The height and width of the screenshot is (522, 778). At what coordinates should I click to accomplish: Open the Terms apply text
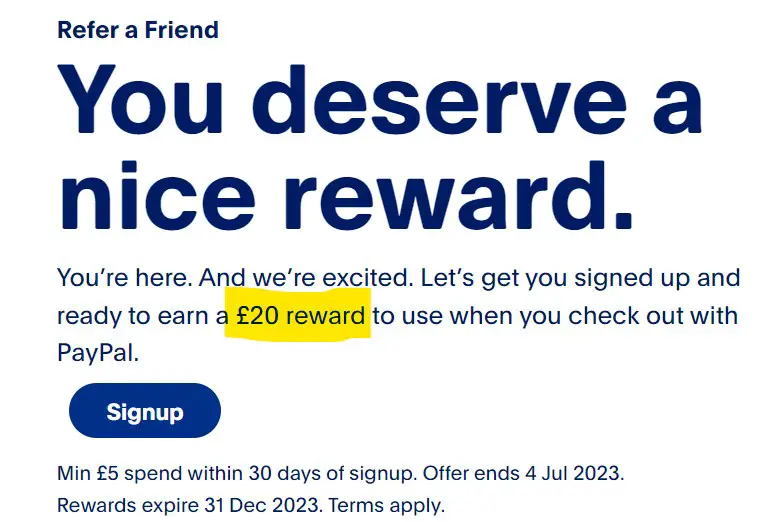tap(387, 506)
